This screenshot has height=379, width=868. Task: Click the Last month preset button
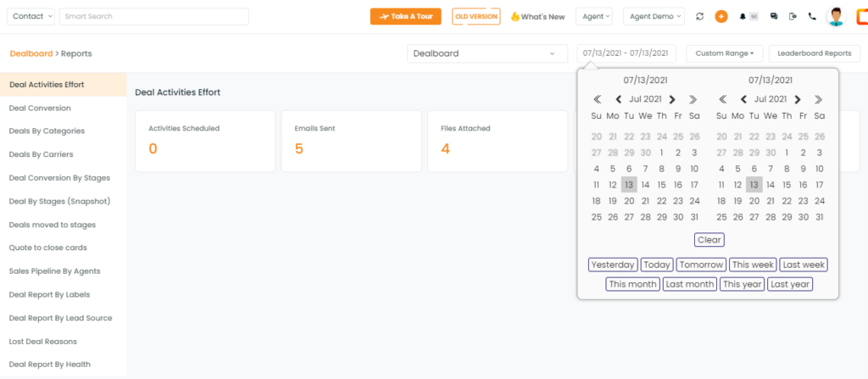pyautogui.click(x=689, y=284)
